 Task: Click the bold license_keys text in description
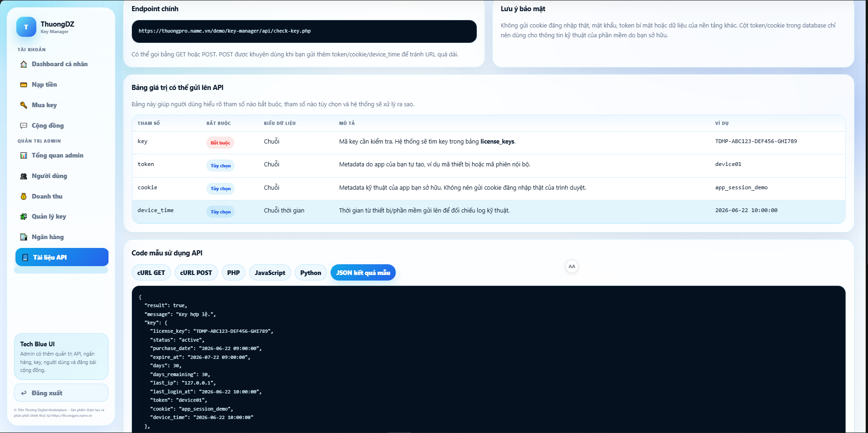(497, 142)
